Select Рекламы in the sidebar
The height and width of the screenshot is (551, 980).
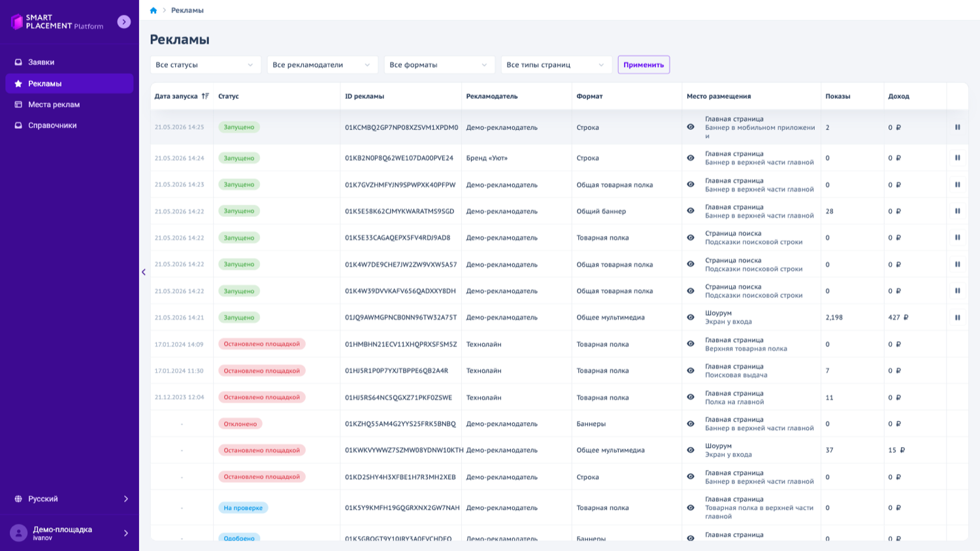[69, 84]
